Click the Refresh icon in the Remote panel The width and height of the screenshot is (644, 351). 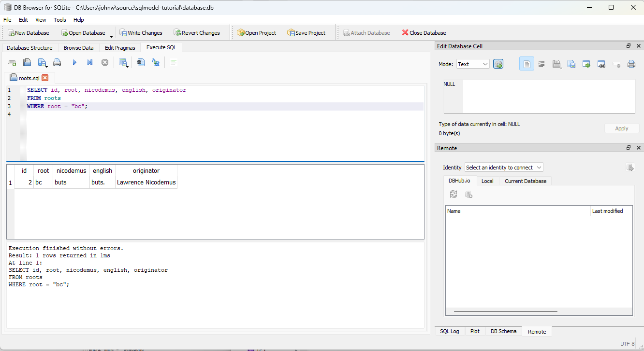[454, 194]
